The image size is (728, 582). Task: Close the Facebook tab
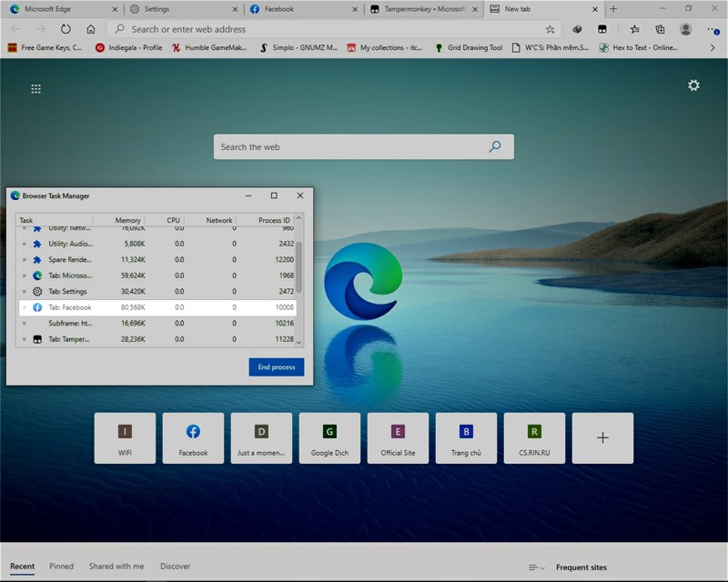(355, 9)
